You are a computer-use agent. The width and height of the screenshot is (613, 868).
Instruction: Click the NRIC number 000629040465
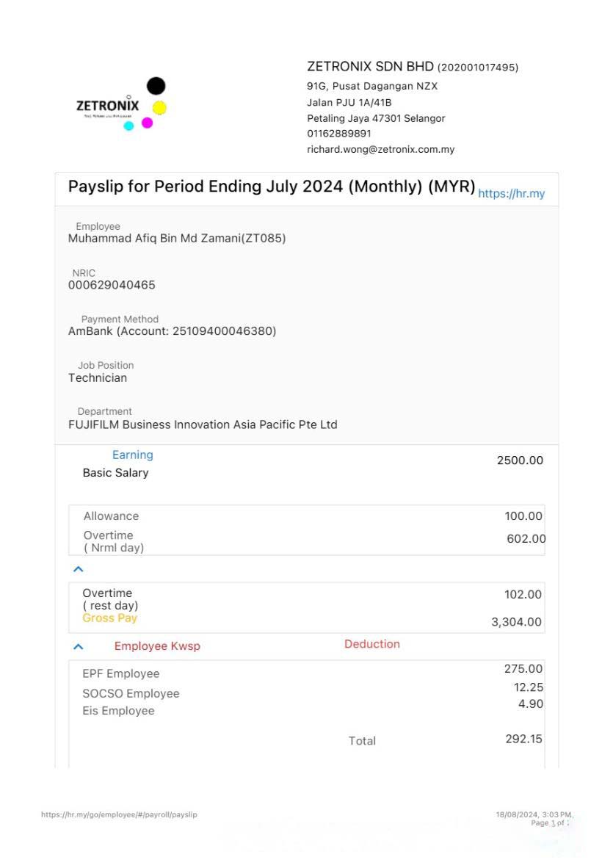[x=112, y=285]
